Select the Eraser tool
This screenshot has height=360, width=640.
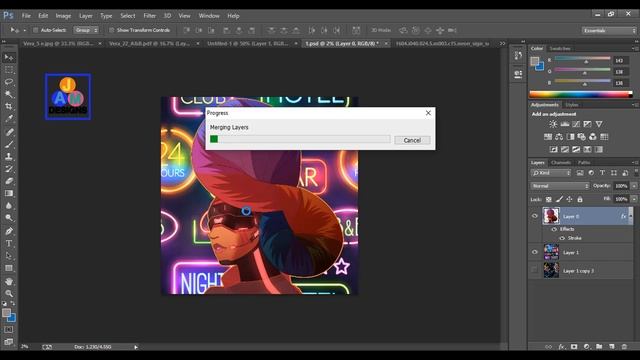click(x=9, y=181)
